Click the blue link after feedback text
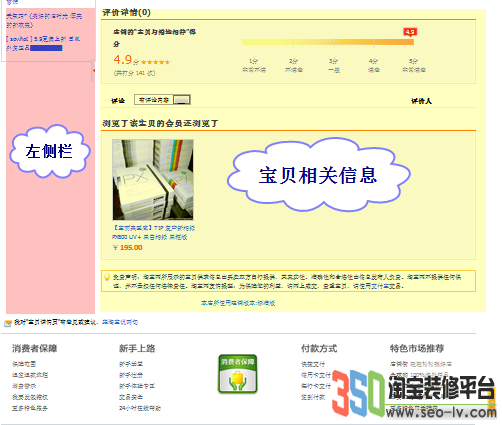 (x=120, y=322)
